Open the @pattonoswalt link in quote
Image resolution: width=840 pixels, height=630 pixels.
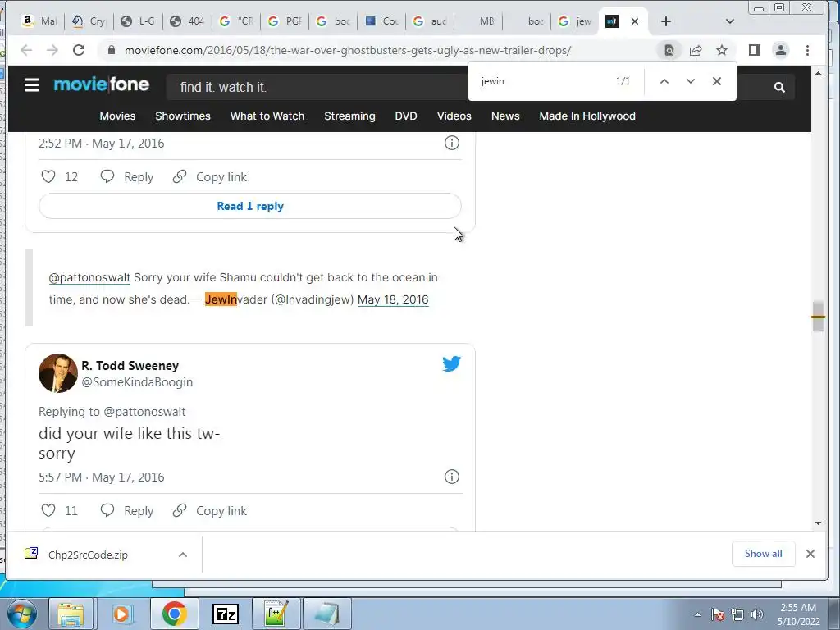[x=89, y=277]
